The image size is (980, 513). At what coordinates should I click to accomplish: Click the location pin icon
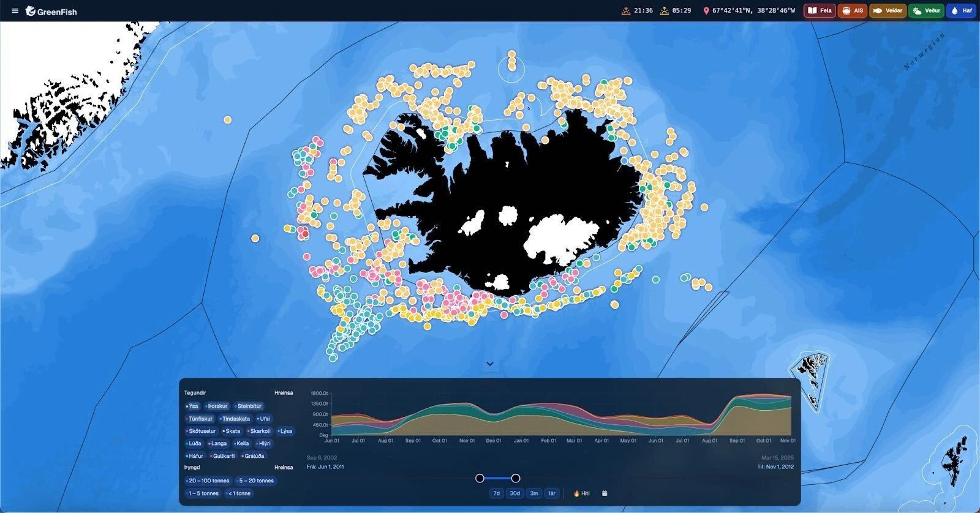pyautogui.click(x=706, y=11)
